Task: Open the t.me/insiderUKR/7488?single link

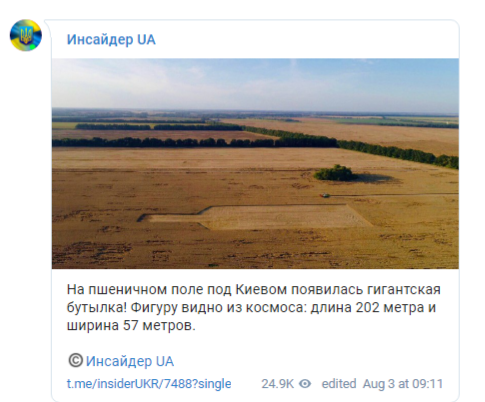Action: [x=149, y=384]
